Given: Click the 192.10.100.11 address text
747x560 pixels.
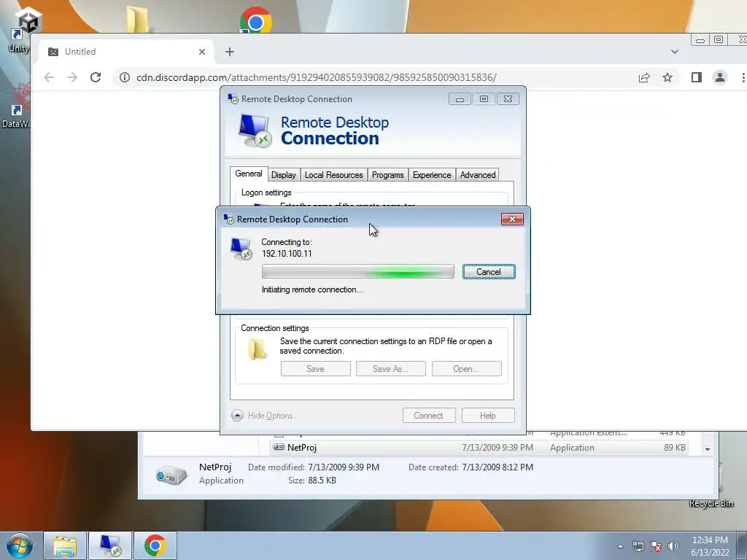Looking at the screenshot, I should coord(287,253).
